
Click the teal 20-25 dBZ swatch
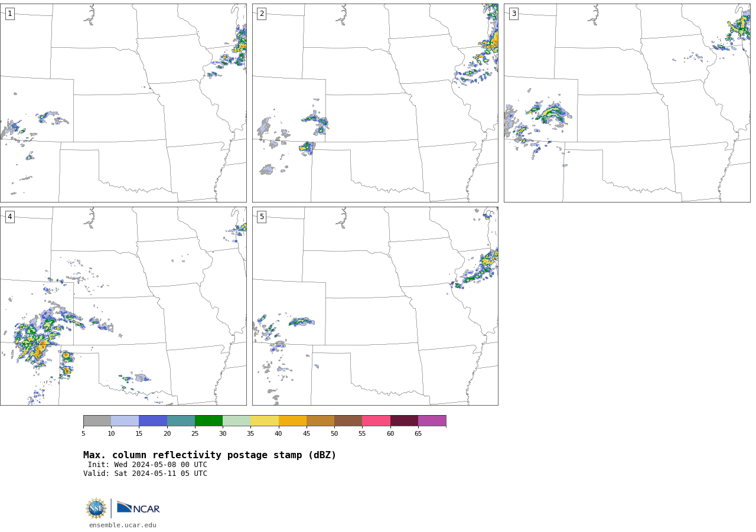pyautogui.click(x=181, y=420)
